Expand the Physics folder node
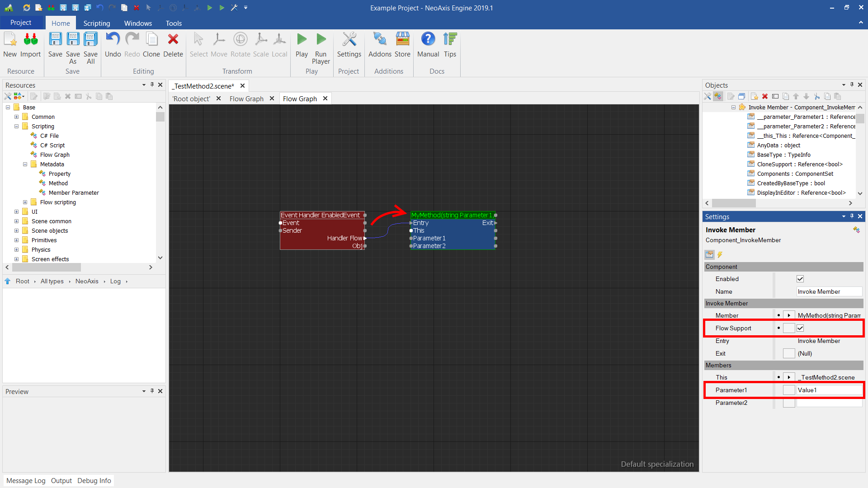 (17, 250)
